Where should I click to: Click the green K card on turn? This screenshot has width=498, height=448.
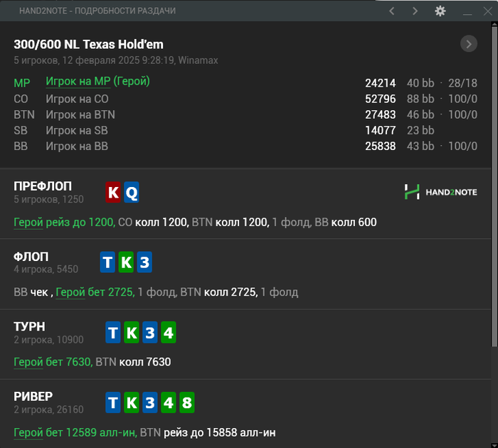coord(132,332)
